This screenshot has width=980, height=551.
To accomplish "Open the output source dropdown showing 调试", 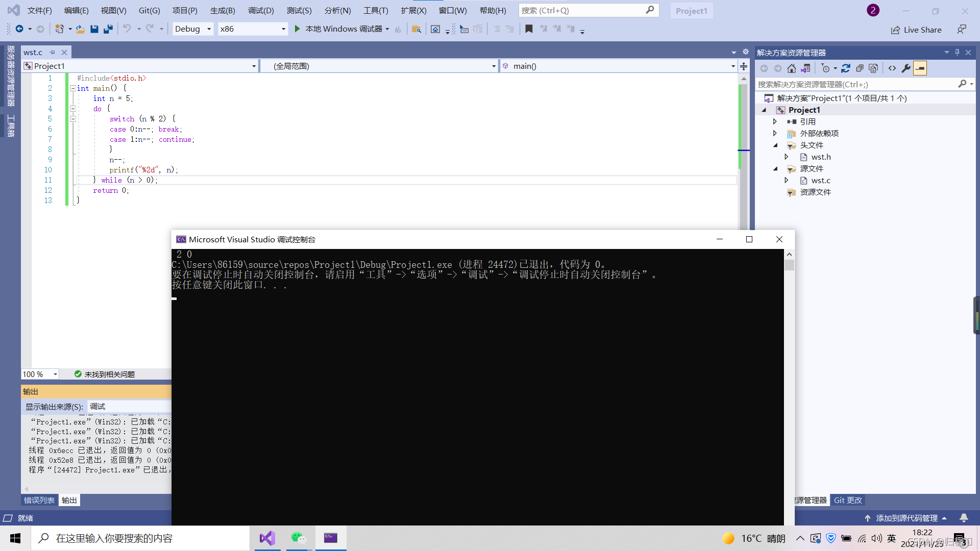I will tap(129, 407).
